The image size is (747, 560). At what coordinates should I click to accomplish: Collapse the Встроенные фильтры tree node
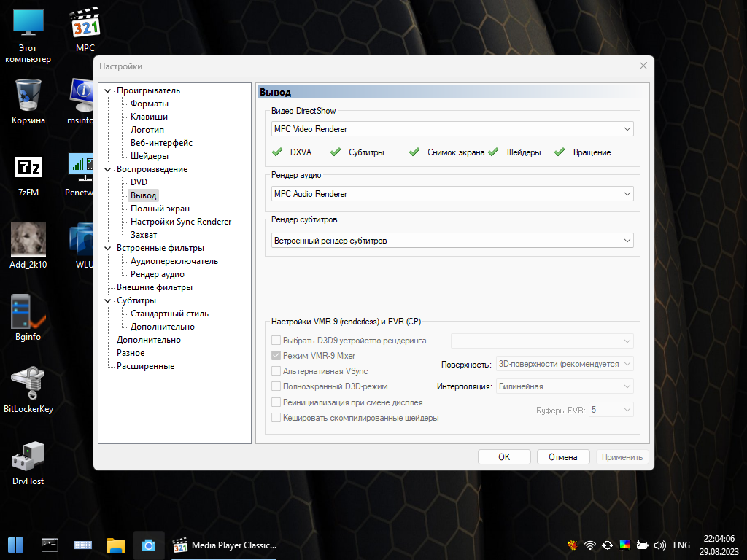click(x=108, y=248)
